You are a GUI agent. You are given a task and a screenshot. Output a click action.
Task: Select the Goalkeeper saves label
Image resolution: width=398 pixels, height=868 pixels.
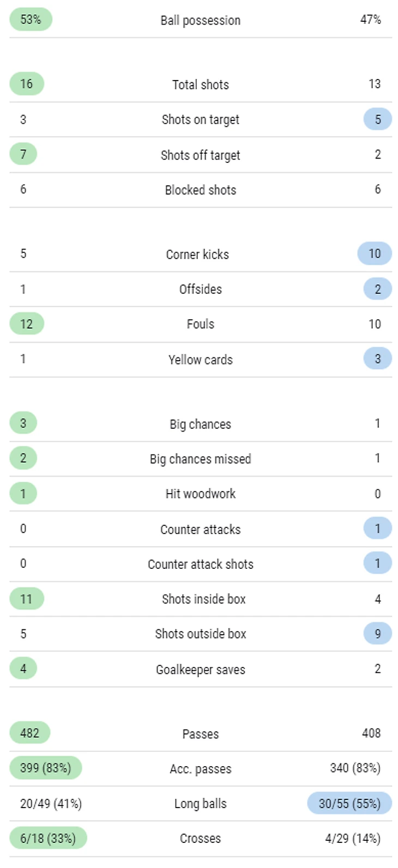(x=201, y=670)
